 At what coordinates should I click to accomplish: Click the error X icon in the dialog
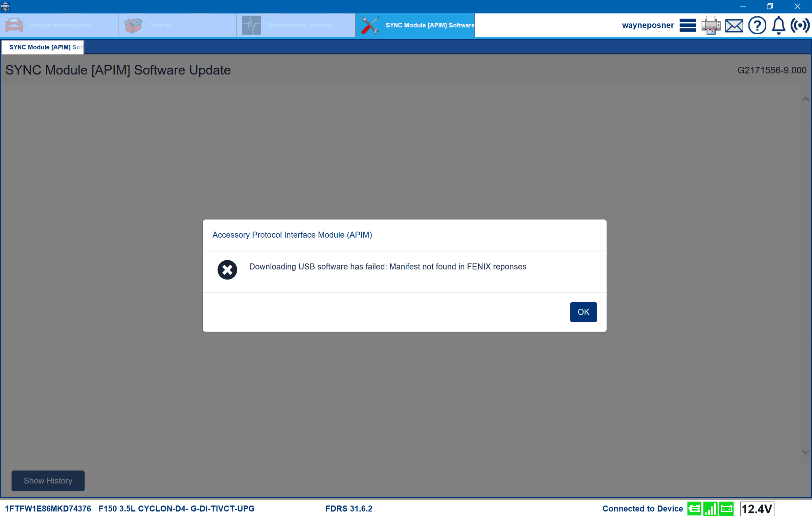pyautogui.click(x=227, y=270)
